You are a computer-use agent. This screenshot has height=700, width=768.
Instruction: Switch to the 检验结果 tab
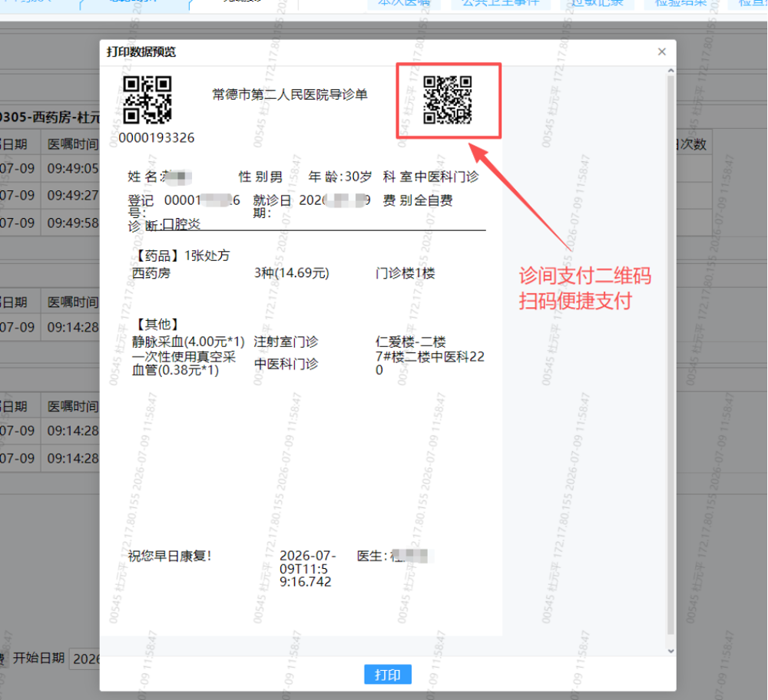[x=680, y=4]
